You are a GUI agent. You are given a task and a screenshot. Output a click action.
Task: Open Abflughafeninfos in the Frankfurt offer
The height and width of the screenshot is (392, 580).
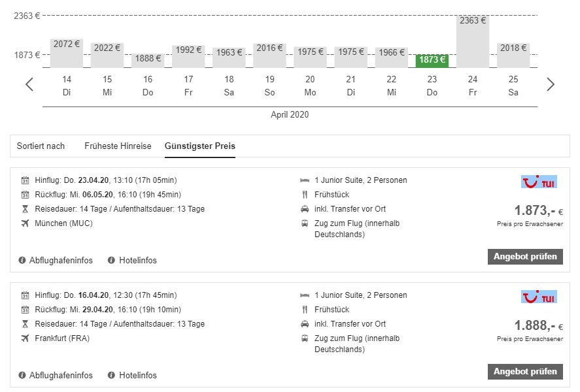click(61, 375)
